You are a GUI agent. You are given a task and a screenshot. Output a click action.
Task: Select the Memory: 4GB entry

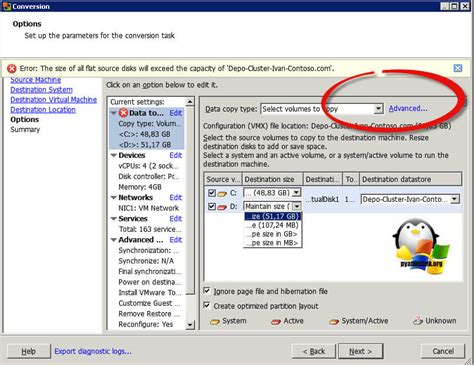(x=140, y=187)
